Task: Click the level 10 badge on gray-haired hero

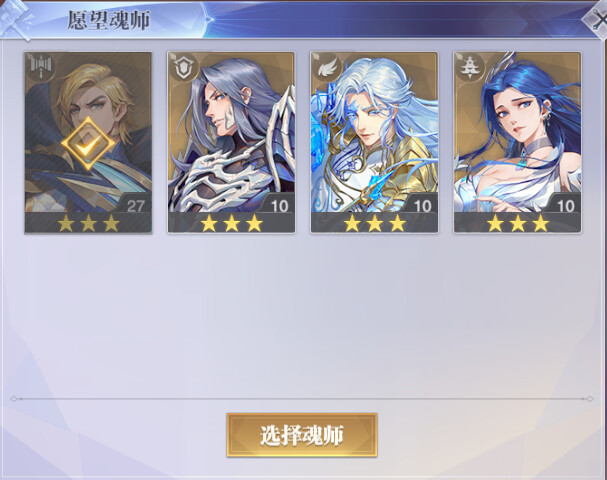Action: pos(279,205)
